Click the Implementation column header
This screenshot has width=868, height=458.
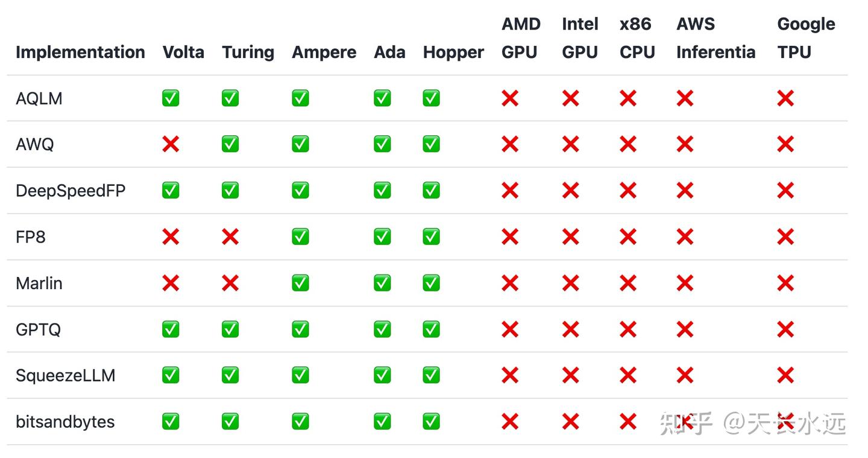[x=80, y=52]
